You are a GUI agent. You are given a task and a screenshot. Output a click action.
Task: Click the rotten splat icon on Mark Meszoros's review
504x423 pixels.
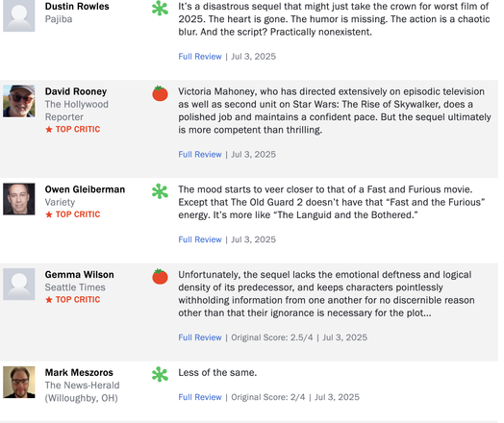160,375
